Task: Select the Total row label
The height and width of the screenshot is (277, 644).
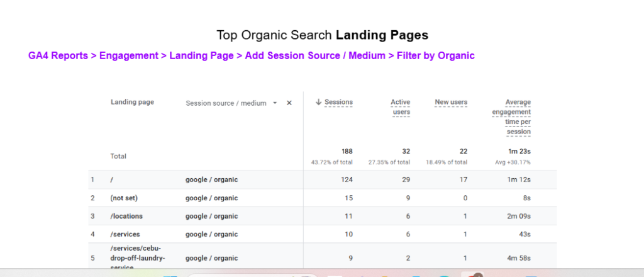Action: click(x=119, y=156)
